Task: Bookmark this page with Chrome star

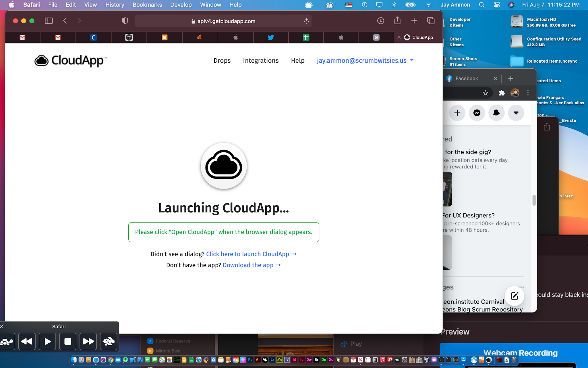Action: click(x=486, y=93)
